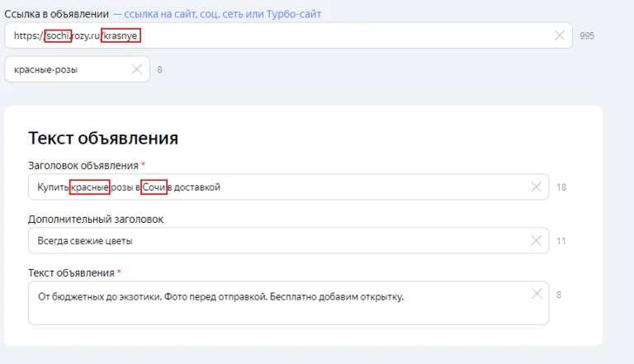The height and width of the screenshot is (364, 634).
Task: Click the красные-розы display link input
Action: [x=77, y=69]
